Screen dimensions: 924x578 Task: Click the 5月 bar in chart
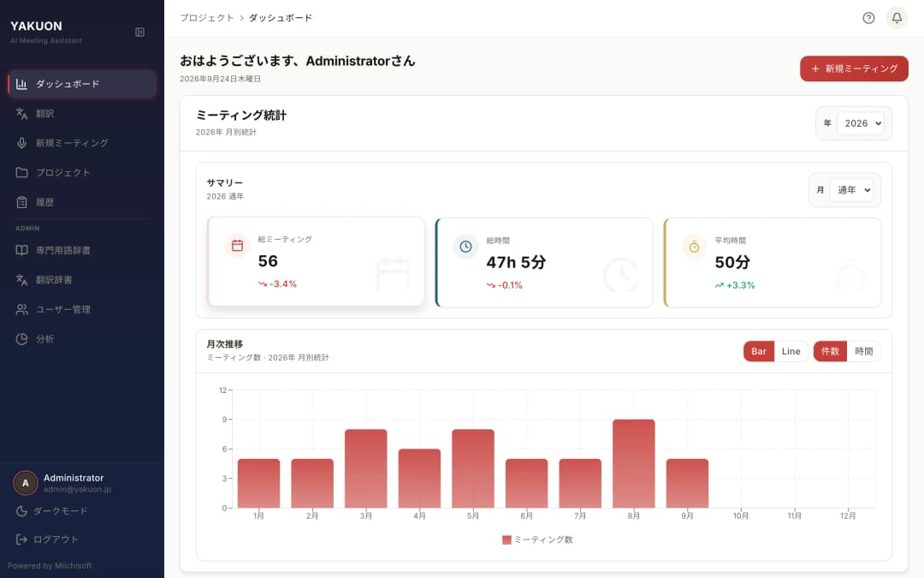tap(473, 468)
